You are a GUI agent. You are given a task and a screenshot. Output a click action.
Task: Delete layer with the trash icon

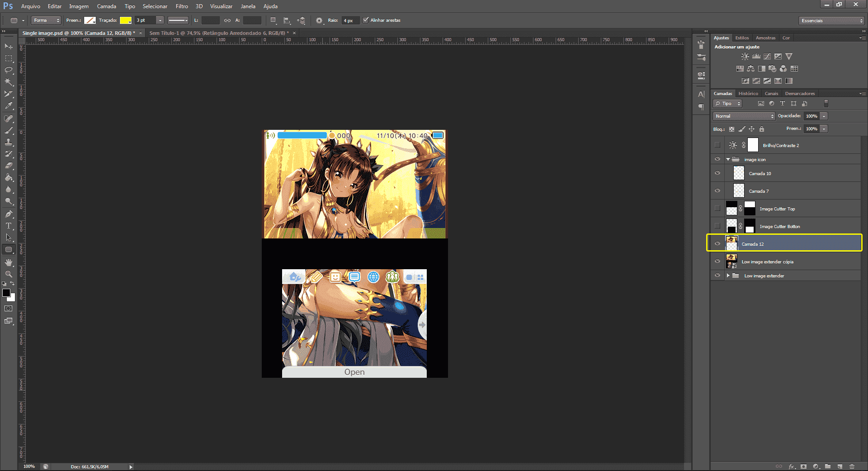point(852,466)
